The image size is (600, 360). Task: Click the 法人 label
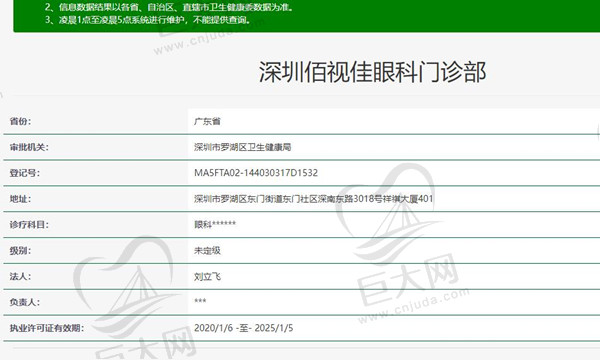point(20,276)
